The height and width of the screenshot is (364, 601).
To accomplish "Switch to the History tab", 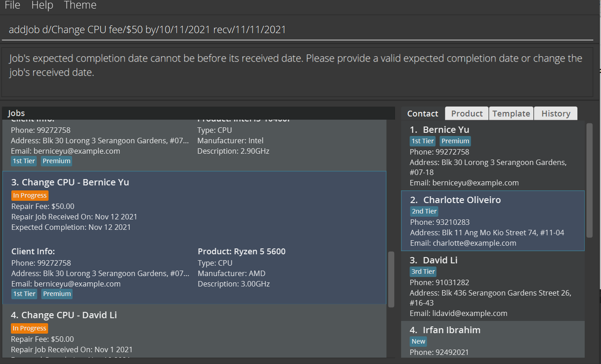I will pos(556,113).
